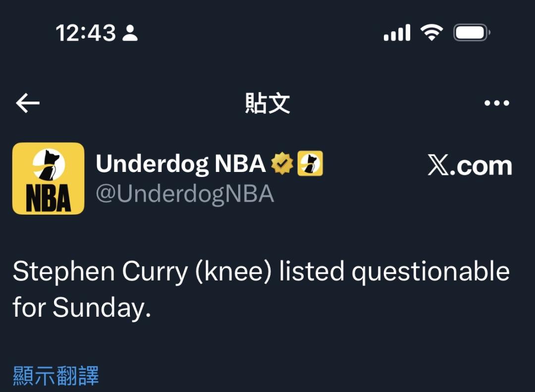Tap the battery indicator icon
This screenshot has width=535, height=392.
(x=472, y=33)
